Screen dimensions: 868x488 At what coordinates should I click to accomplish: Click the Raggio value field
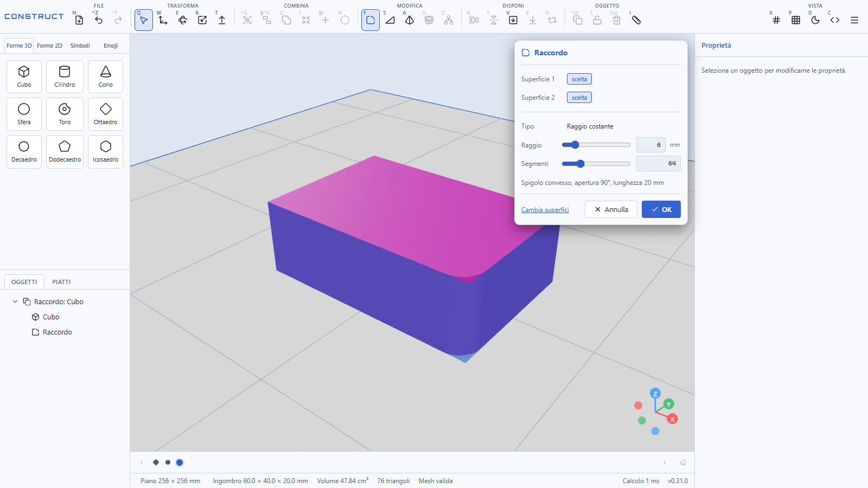650,145
